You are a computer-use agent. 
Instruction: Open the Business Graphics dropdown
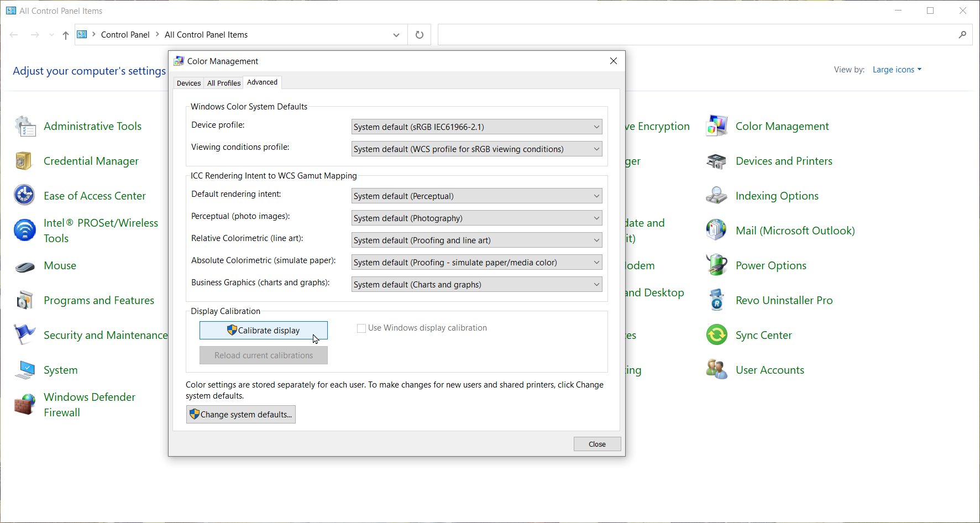tap(477, 284)
